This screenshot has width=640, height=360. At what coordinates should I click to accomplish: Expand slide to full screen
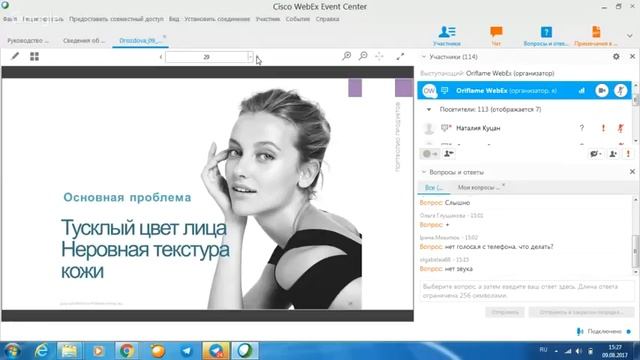click(x=400, y=56)
